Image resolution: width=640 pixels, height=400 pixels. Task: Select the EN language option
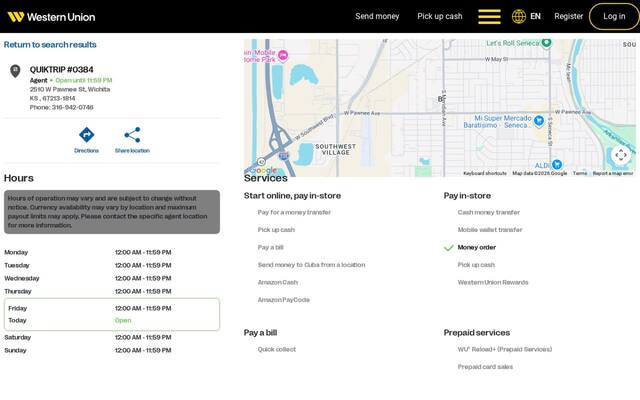point(535,16)
